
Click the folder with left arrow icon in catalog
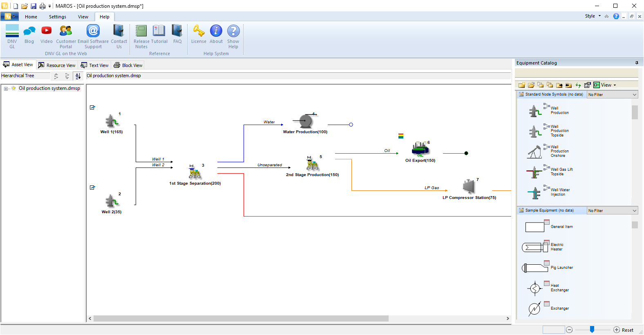pyautogui.click(x=569, y=85)
